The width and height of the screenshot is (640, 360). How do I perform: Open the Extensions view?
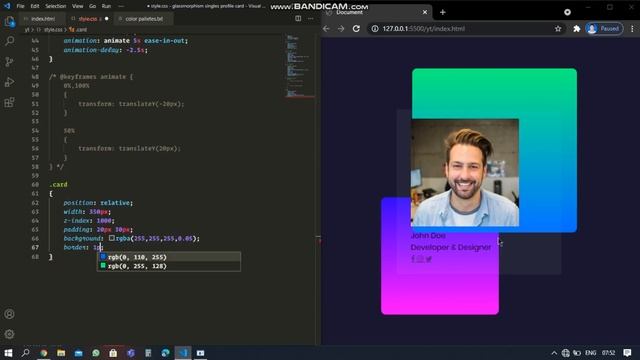click(9, 102)
